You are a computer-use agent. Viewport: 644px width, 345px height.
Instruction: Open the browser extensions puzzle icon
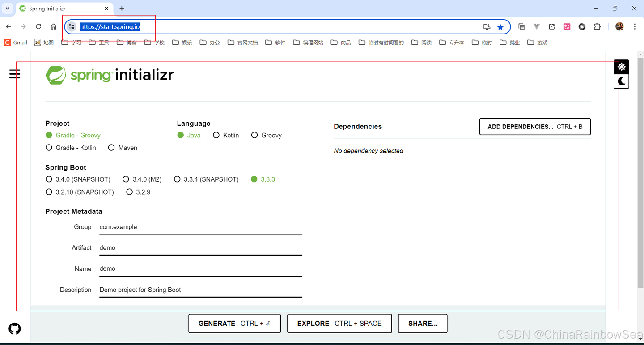pyautogui.click(x=597, y=27)
